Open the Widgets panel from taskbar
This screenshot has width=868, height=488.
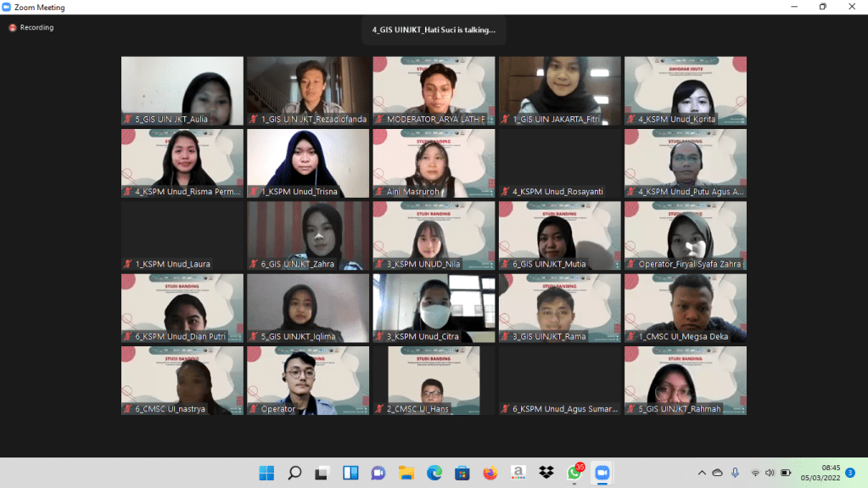[350, 473]
